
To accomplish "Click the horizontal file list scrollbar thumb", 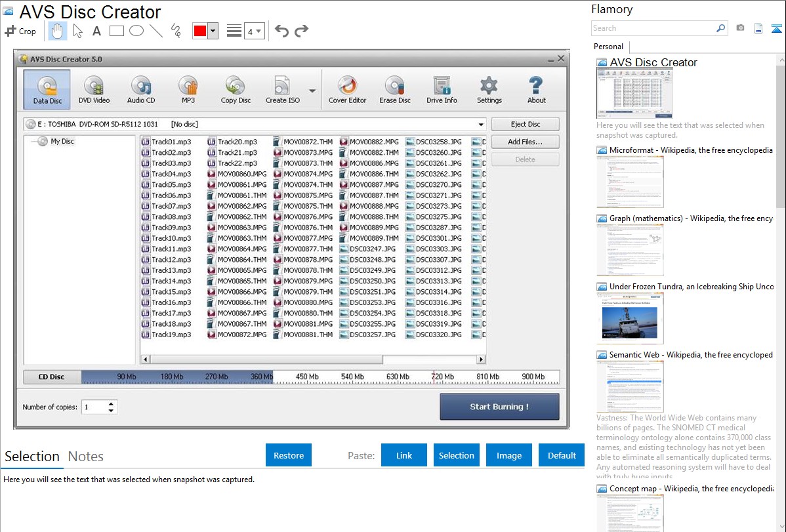I will click(266, 359).
